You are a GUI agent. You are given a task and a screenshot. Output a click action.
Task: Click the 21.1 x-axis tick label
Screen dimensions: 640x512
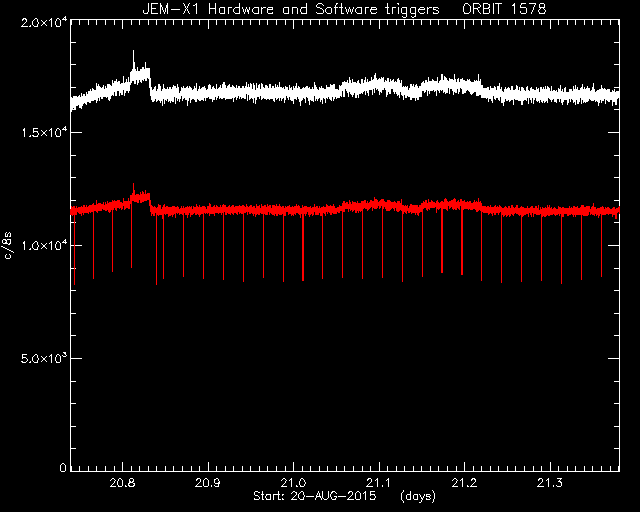click(x=379, y=483)
